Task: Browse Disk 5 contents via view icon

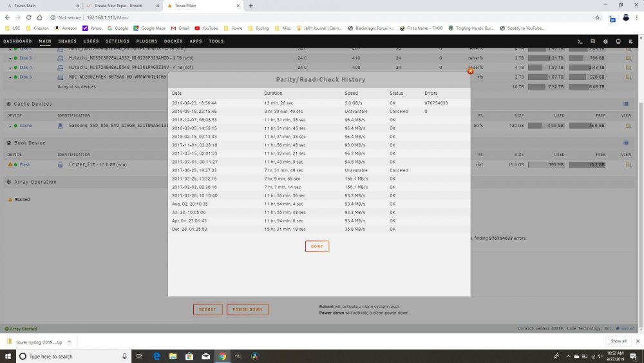Action: (629, 77)
